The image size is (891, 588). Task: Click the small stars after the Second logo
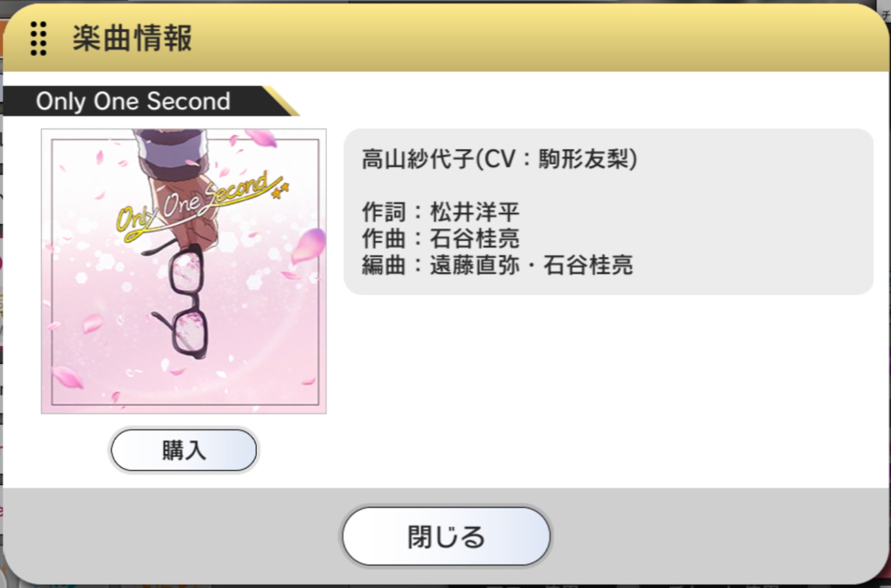click(x=280, y=191)
